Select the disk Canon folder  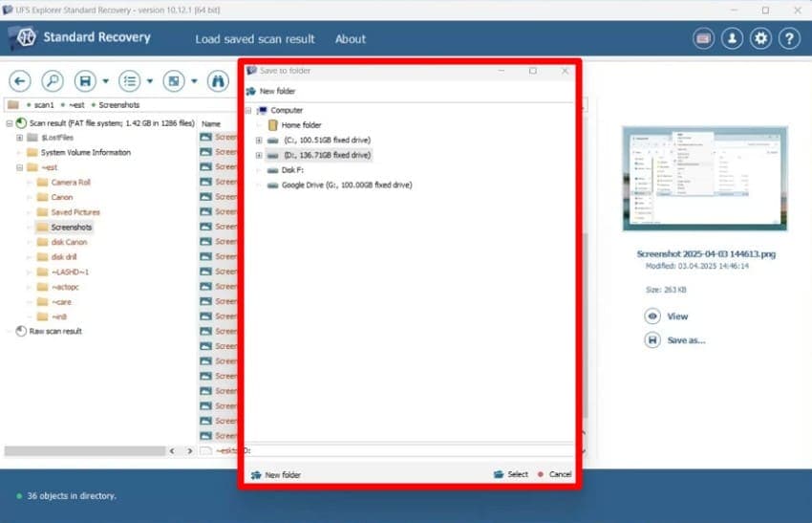click(69, 242)
